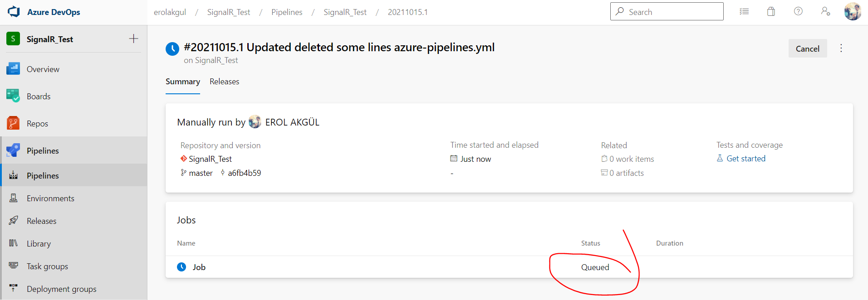Click the profile avatar in top bar
The height and width of the screenshot is (300, 868).
[852, 12]
